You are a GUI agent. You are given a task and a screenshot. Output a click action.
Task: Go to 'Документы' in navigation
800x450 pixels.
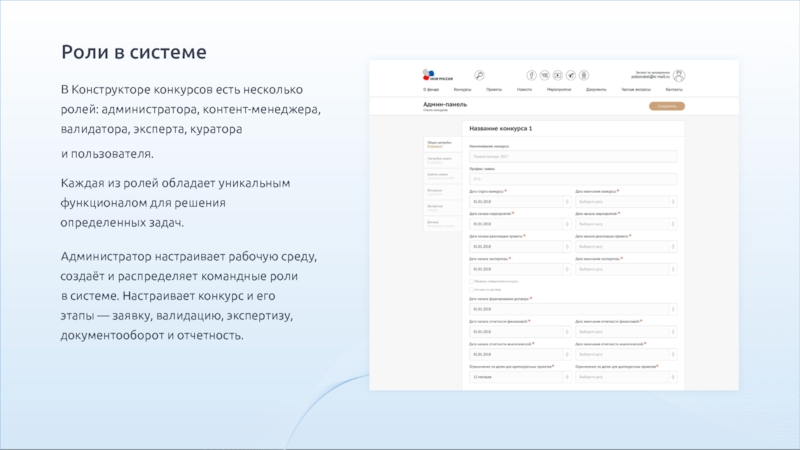(596, 90)
